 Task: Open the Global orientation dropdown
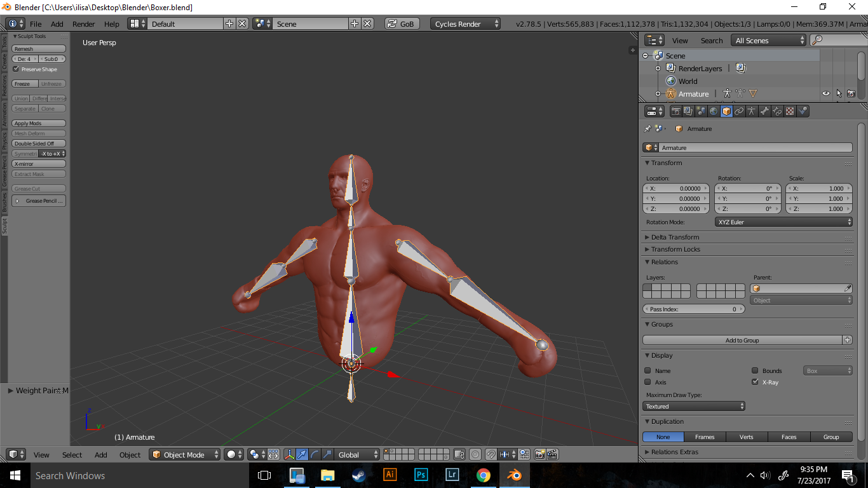click(x=358, y=454)
